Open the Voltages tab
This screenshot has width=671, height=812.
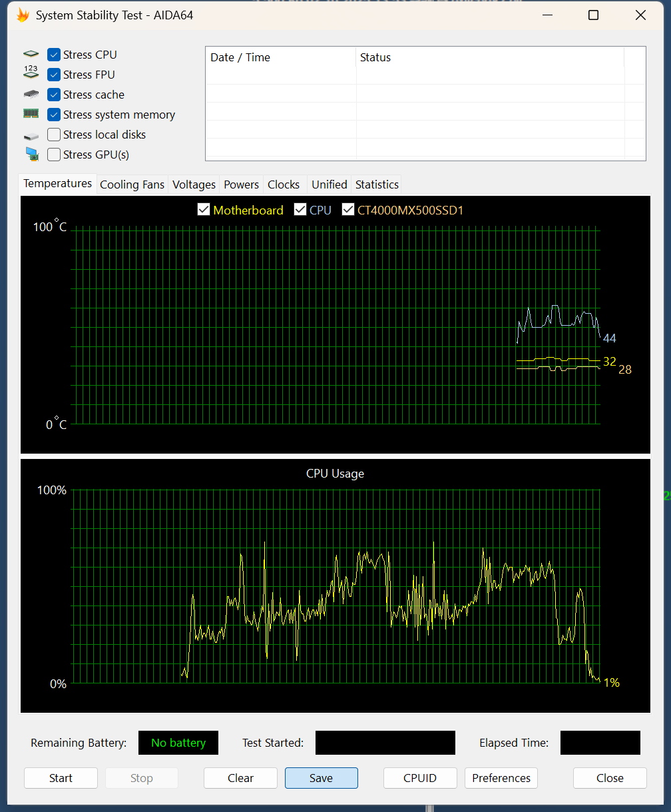(194, 185)
